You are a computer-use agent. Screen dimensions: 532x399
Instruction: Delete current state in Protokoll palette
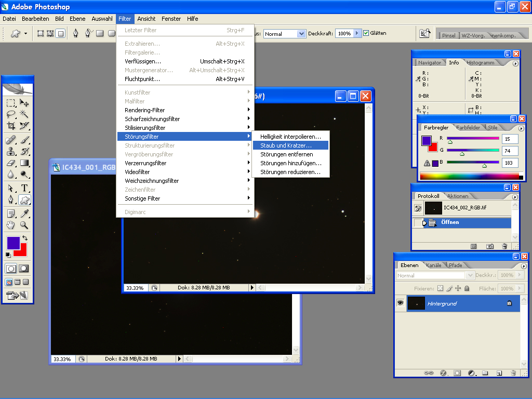pos(504,246)
